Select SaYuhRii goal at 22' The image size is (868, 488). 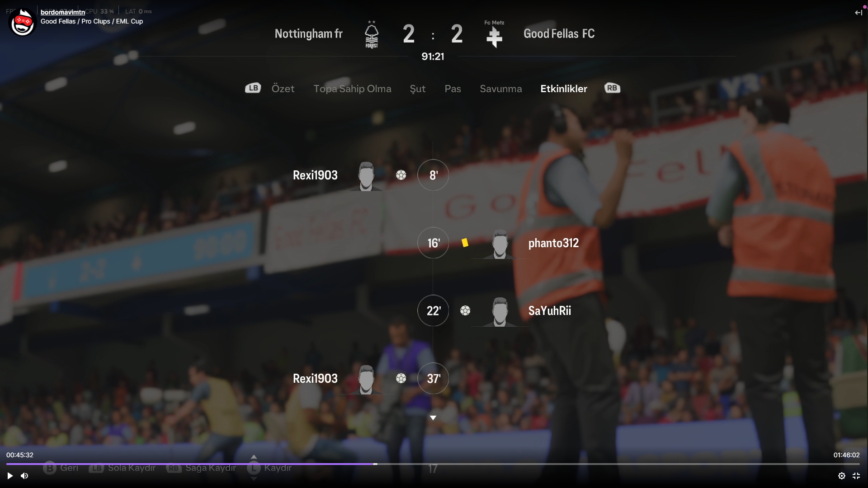465,311
